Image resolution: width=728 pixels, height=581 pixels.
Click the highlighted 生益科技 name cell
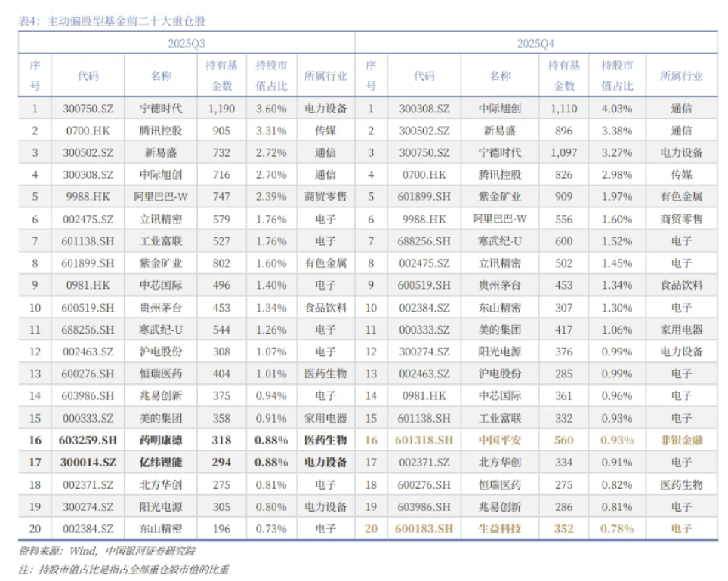coord(499,529)
